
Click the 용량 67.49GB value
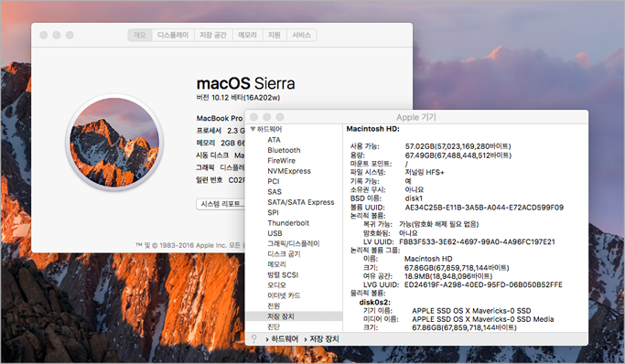[x=458, y=155]
